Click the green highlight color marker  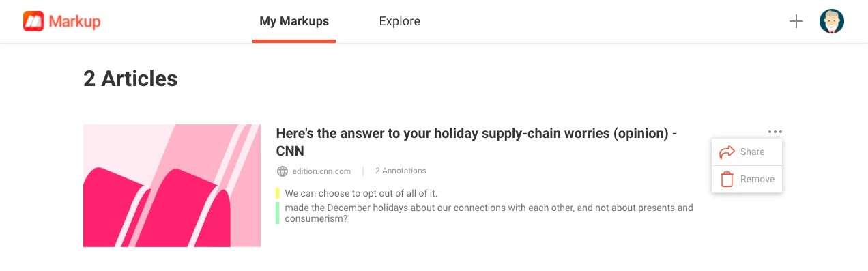tap(278, 213)
